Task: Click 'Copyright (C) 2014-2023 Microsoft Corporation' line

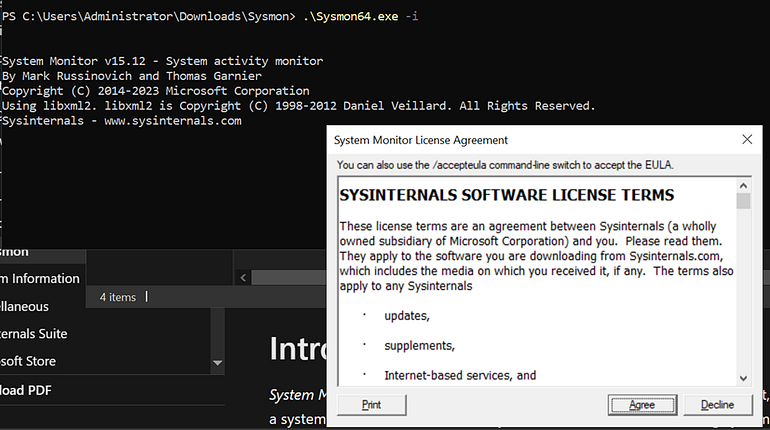Action: tap(156, 91)
